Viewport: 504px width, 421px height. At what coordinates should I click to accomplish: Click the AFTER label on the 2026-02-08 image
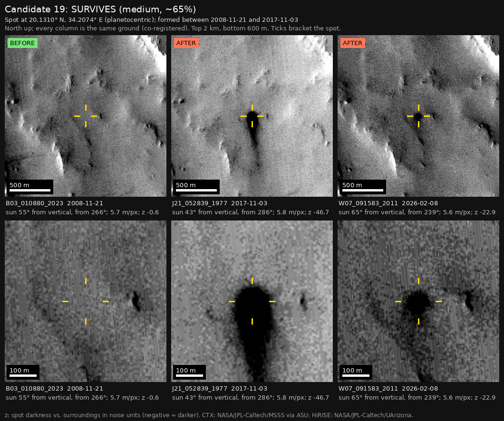[x=352, y=43]
